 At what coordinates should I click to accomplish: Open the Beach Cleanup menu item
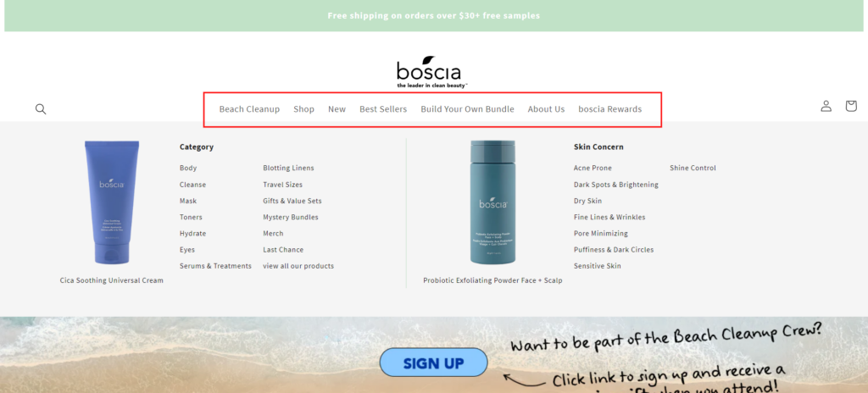point(250,109)
